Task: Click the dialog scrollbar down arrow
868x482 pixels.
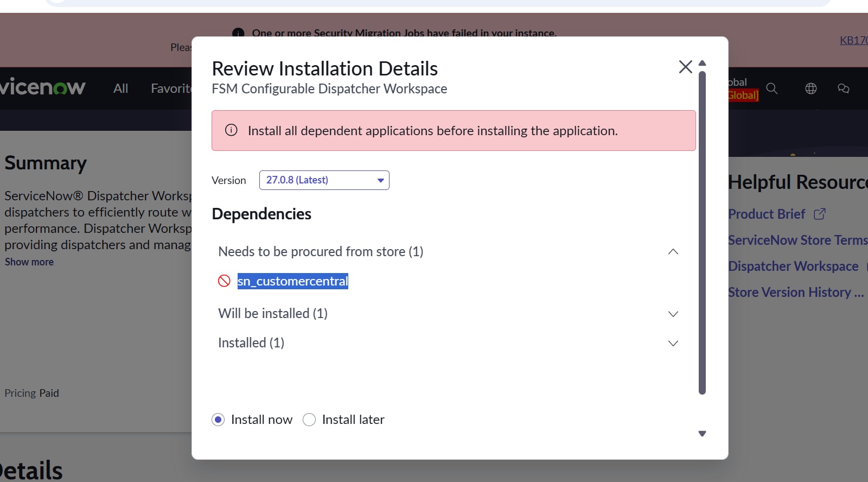Action: pyautogui.click(x=702, y=434)
